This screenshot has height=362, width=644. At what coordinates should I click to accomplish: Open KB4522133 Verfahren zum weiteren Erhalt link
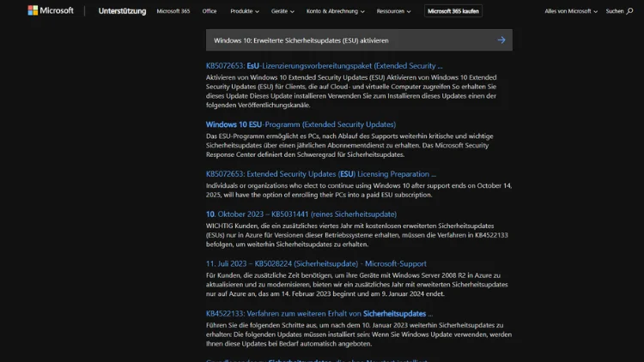319,314
